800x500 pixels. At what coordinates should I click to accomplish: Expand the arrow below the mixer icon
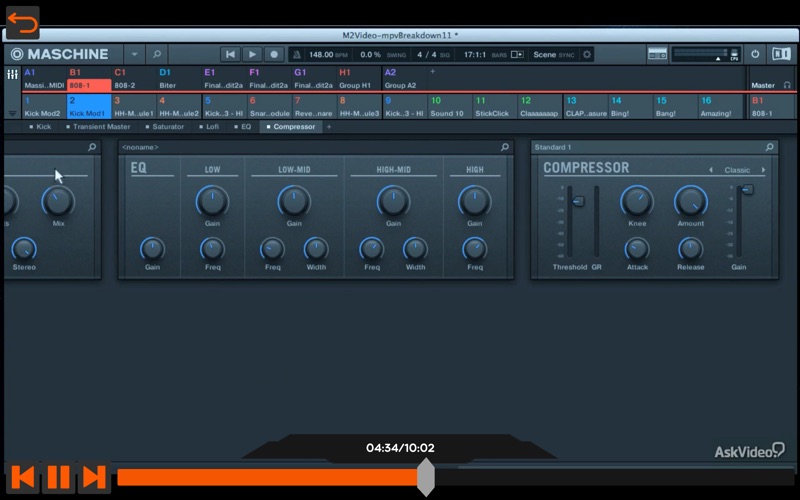tap(12, 113)
